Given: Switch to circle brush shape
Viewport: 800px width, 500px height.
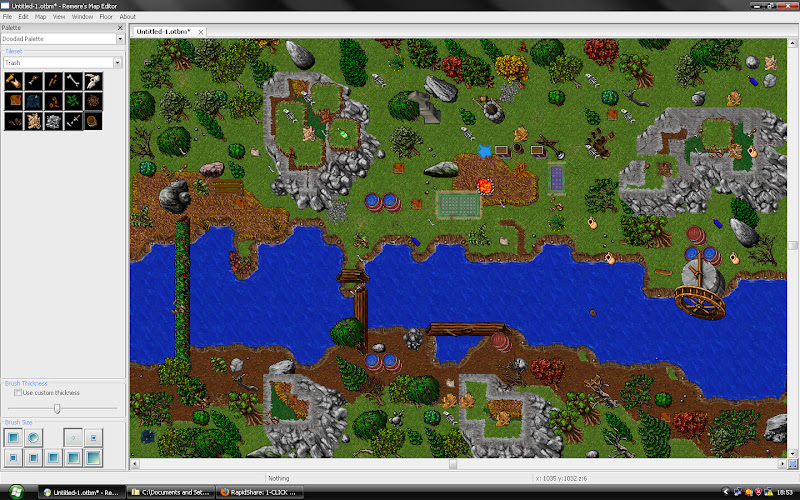Looking at the screenshot, I should [33, 438].
